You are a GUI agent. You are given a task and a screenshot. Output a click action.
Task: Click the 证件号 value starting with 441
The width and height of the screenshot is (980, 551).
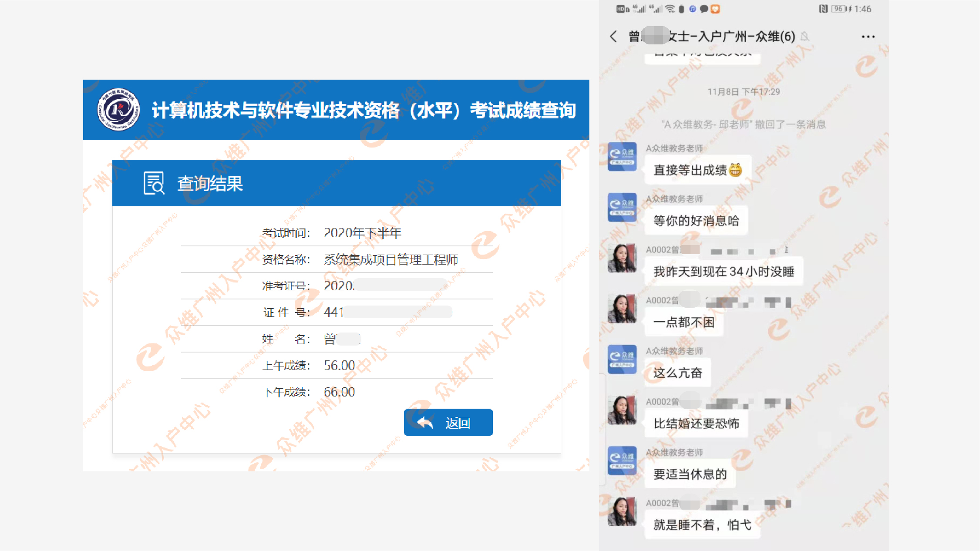(388, 312)
